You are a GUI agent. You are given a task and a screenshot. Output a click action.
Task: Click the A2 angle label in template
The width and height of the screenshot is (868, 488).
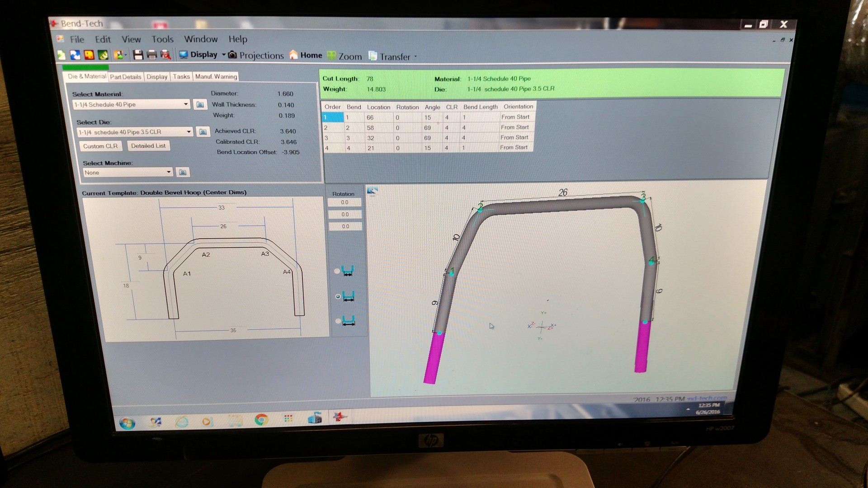click(206, 255)
